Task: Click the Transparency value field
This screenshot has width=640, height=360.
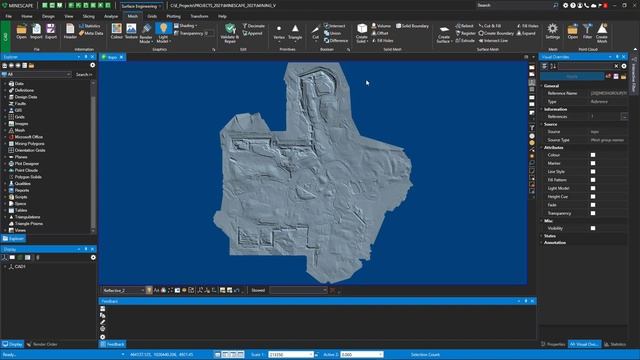Action: [209, 33]
